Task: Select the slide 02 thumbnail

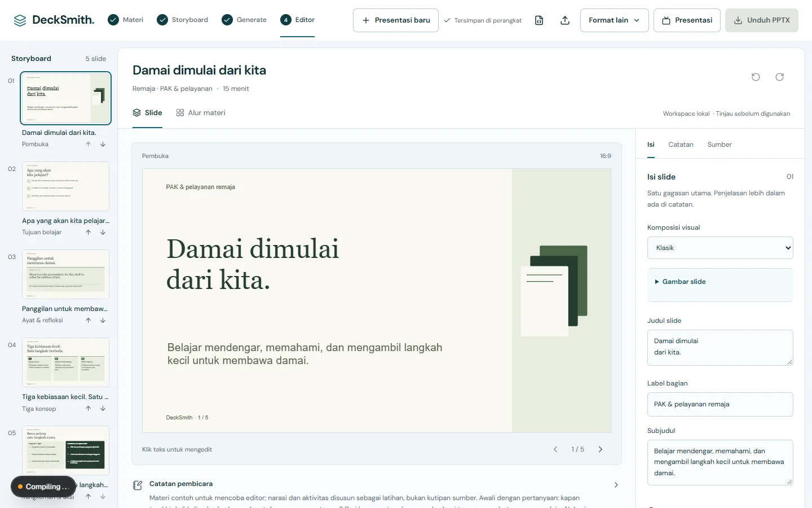Action: pos(65,186)
